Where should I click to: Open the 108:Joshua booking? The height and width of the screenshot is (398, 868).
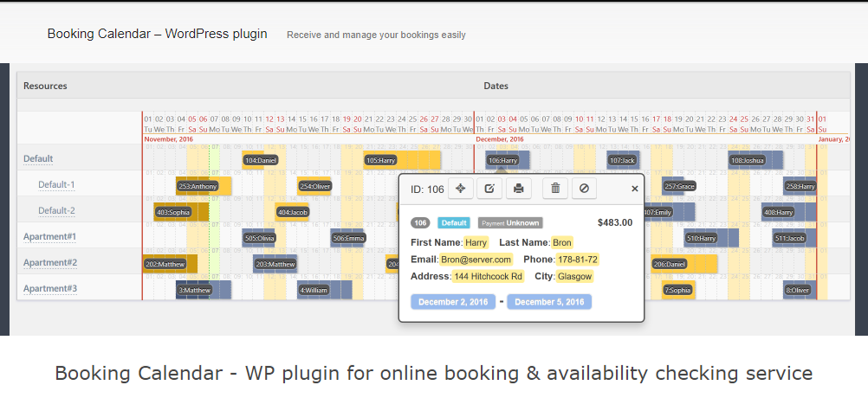point(748,160)
